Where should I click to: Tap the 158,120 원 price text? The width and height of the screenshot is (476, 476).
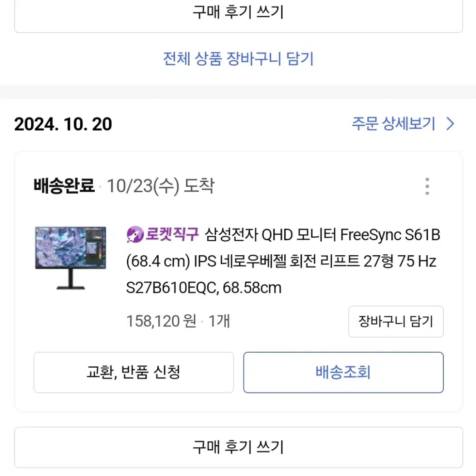click(x=161, y=321)
